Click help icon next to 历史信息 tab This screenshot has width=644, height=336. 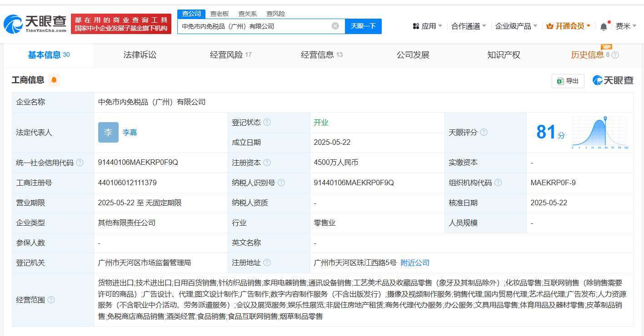pos(615,55)
